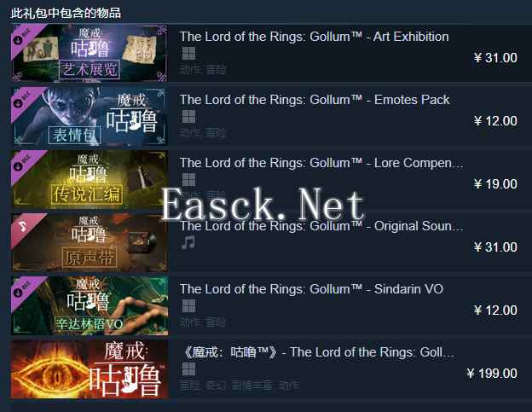Click the Eye of Sauron game thumbnail
The height and width of the screenshot is (412, 532).
click(90, 369)
